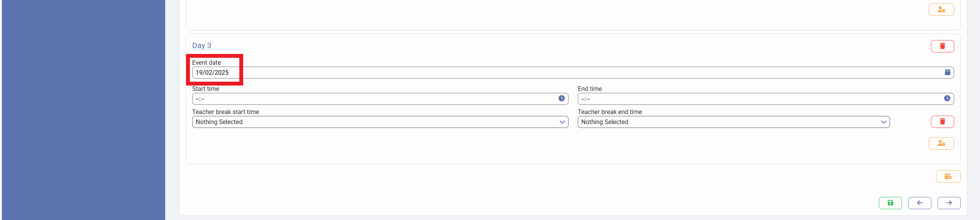This screenshot has width=980, height=220.
Task: Delete Day 3 with trash icon beside heading
Action: click(x=942, y=46)
